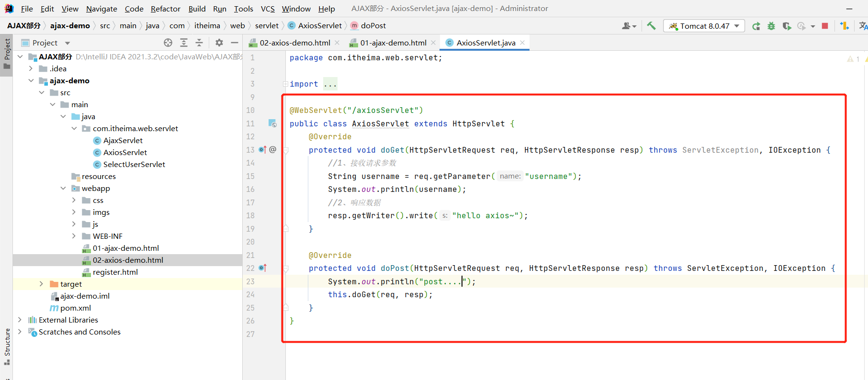This screenshot has width=868, height=380.
Task: Open dropdown arrow next to profiler icon
Action: (813, 26)
